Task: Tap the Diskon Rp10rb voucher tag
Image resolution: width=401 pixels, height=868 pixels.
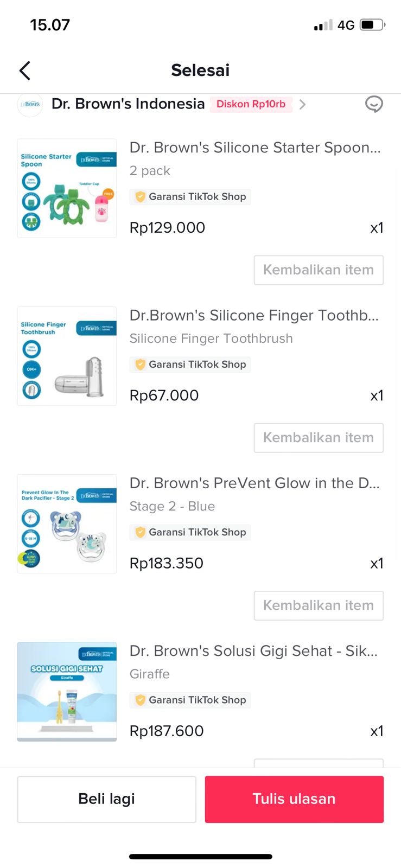Action: 251,104
